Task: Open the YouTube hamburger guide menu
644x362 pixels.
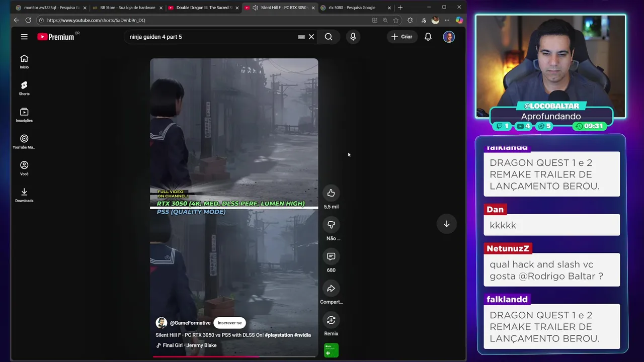Action: tap(24, 37)
